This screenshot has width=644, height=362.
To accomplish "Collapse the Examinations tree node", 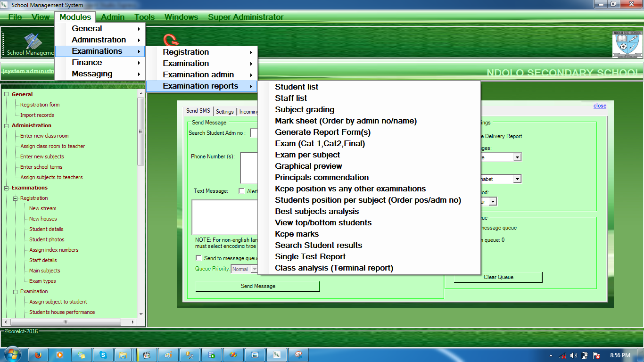I will click(x=7, y=188).
